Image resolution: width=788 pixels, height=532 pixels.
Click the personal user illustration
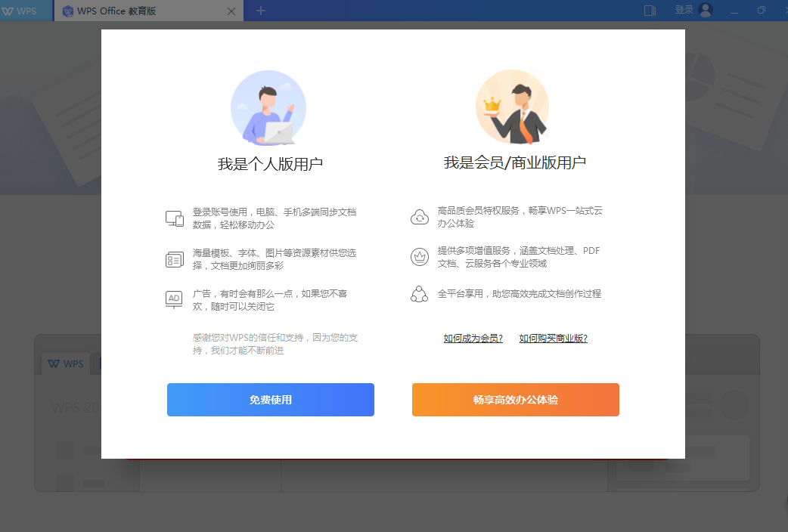coord(268,107)
